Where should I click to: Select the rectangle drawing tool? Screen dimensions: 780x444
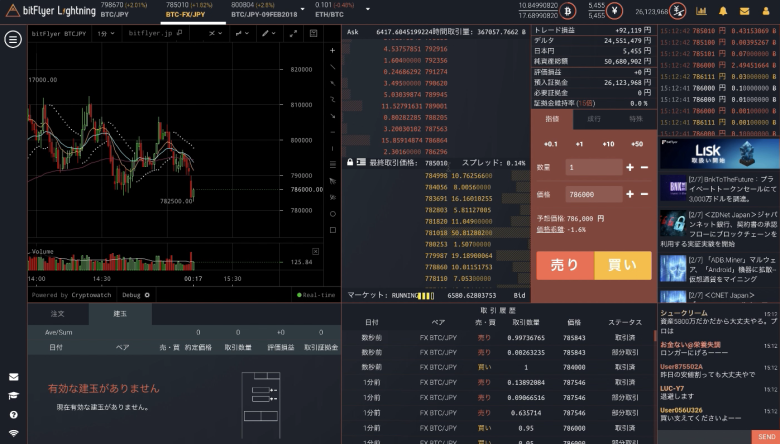point(333,230)
